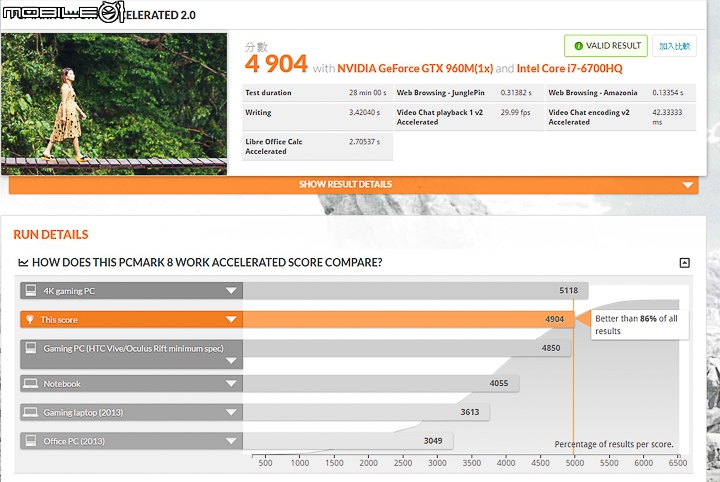This screenshot has width=720, height=482.
Task: Click the trophy icon in This score
Action: click(30, 319)
